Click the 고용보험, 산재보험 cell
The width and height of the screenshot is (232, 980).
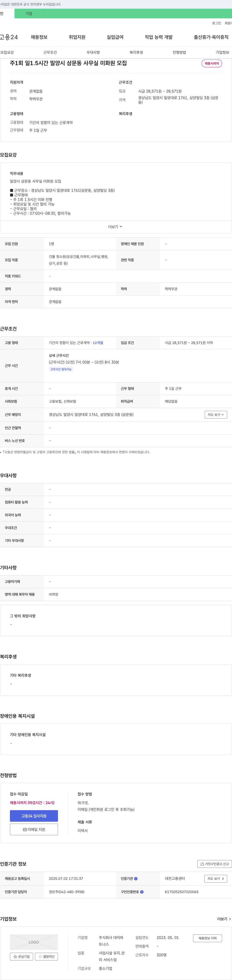[63, 401]
